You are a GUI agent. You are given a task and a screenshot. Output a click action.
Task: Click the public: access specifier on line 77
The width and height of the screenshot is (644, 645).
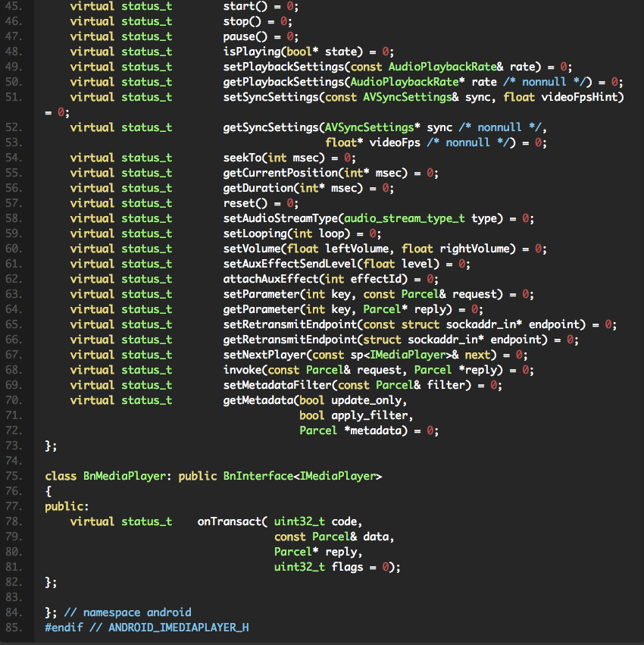pos(67,507)
